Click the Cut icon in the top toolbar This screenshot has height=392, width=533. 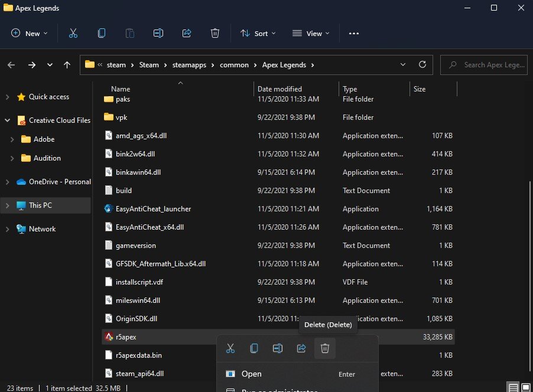(73, 34)
